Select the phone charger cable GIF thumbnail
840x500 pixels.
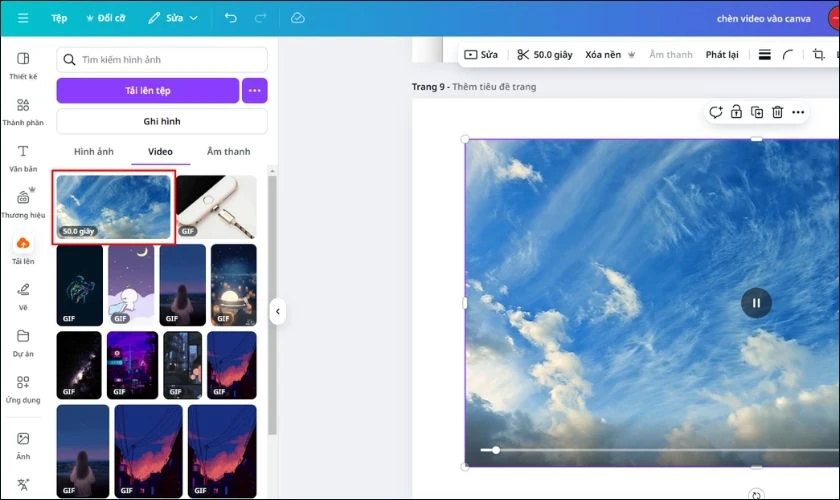coord(216,207)
